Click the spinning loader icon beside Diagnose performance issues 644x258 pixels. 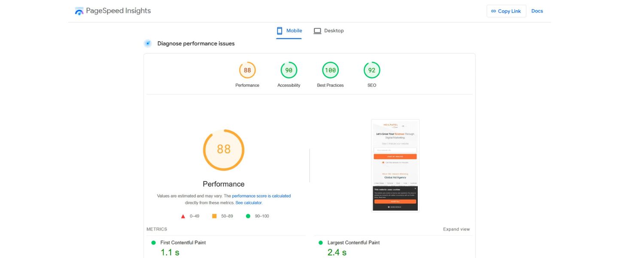[147, 43]
